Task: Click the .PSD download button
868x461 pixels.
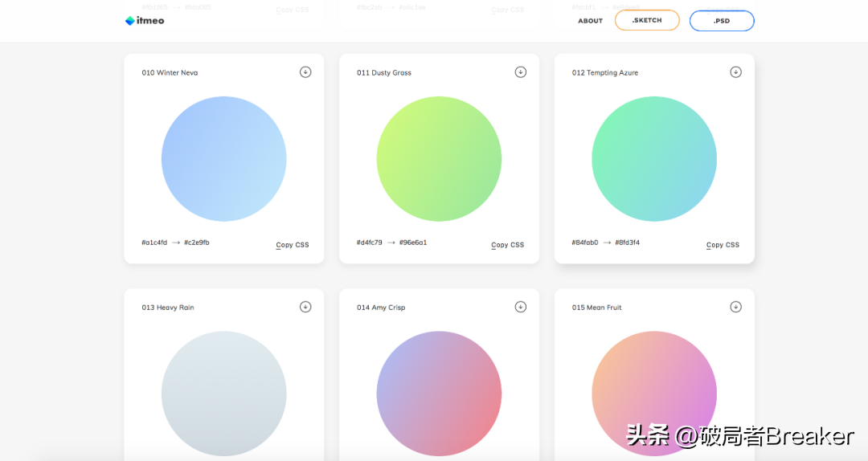Action: (x=721, y=21)
